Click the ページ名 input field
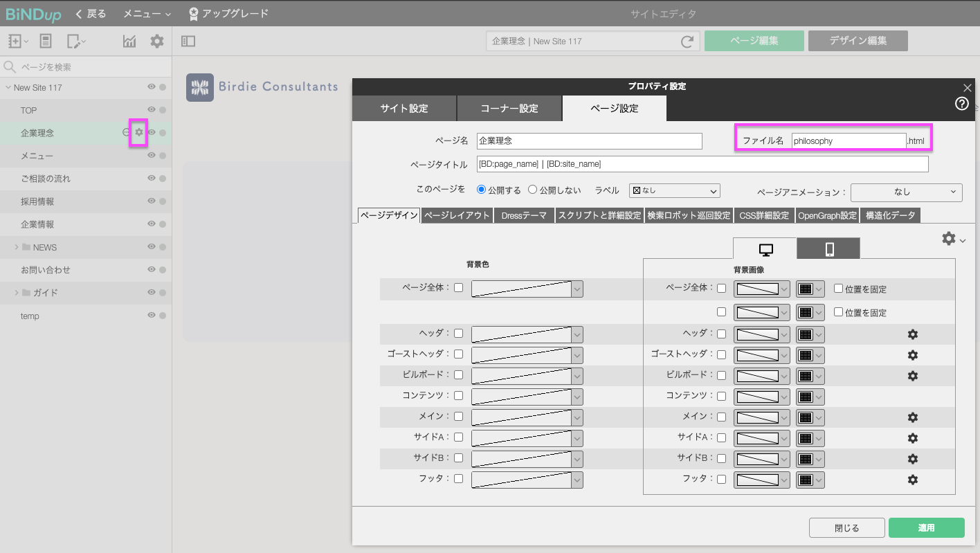 pyautogui.click(x=590, y=140)
